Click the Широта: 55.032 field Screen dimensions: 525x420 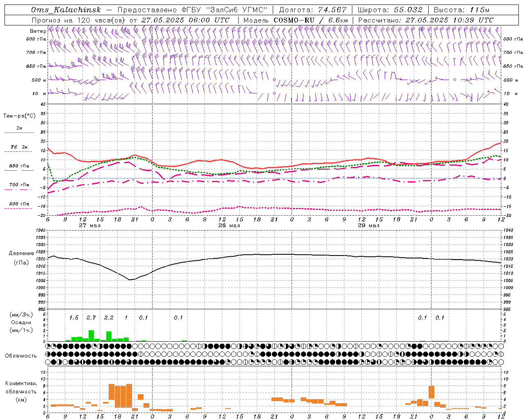click(x=390, y=10)
